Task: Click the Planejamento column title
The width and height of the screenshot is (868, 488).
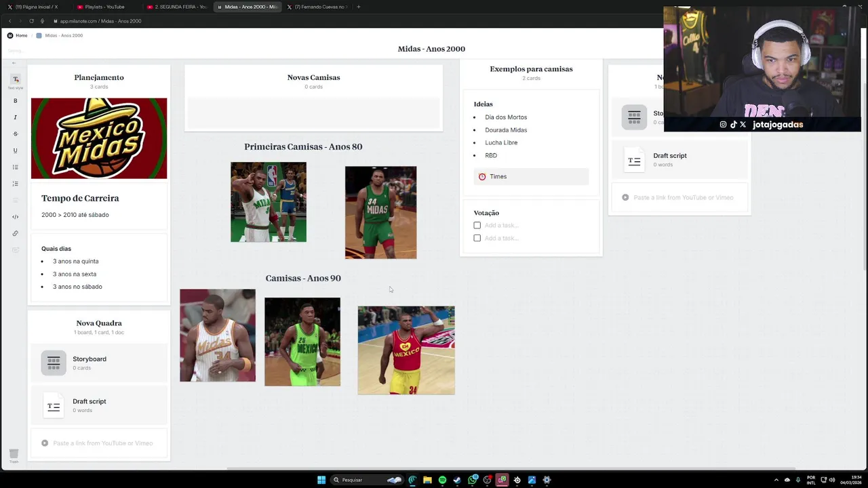Action: (99, 77)
